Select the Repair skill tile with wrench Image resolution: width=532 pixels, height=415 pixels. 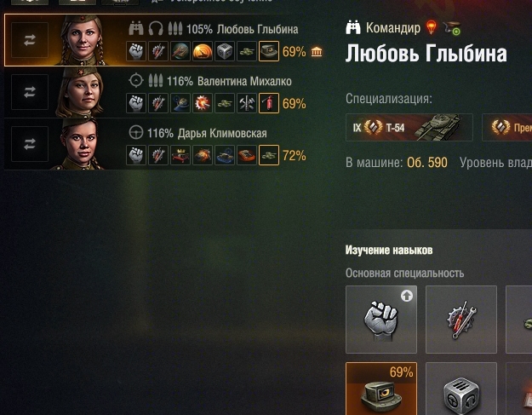point(461,320)
